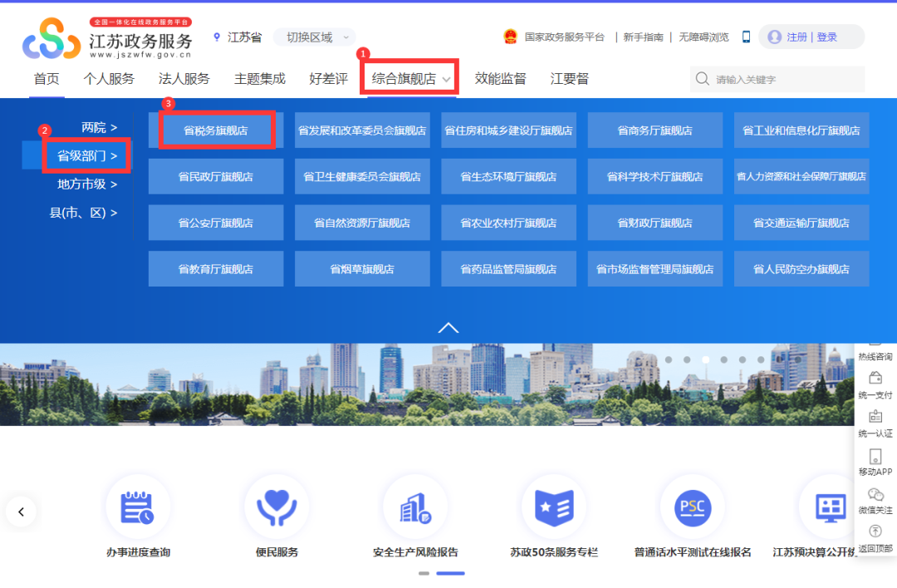
Task: Click the 统一认证 sidebar icon
Action: (875, 416)
